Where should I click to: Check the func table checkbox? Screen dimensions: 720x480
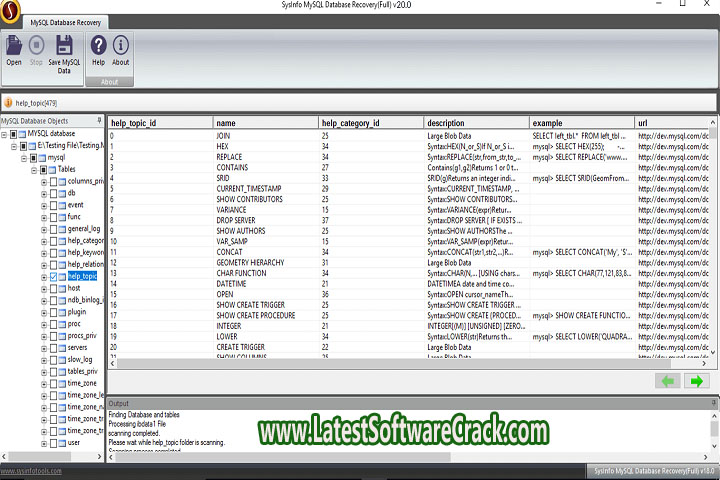pyautogui.click(x=53, y=217)
